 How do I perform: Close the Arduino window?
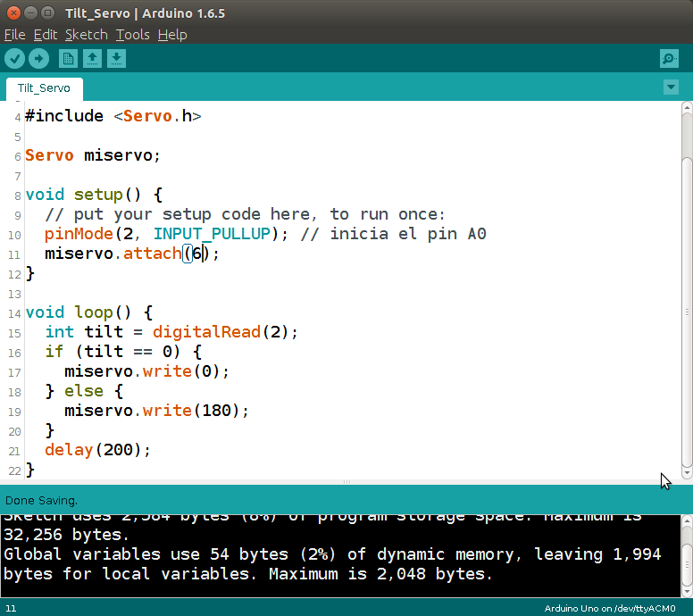(x=13, y=13)
